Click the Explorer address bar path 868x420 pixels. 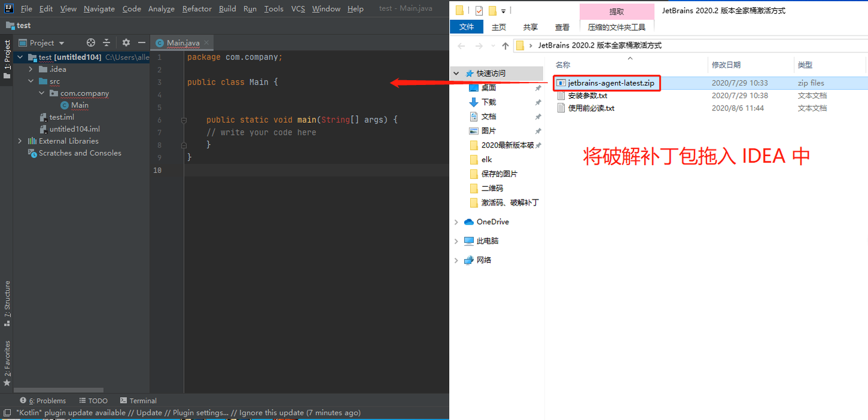(600, 45)
